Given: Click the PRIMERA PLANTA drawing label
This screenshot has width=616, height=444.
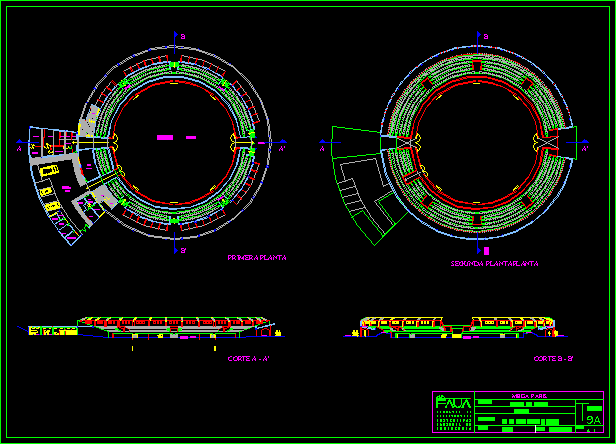Looking at the screenshot, I should 257,257.
